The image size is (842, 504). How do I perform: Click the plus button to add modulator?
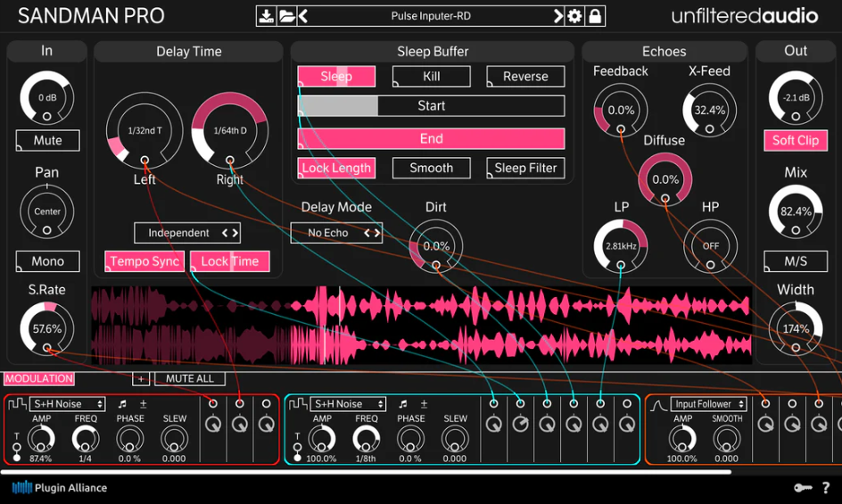tap(141, 378)
